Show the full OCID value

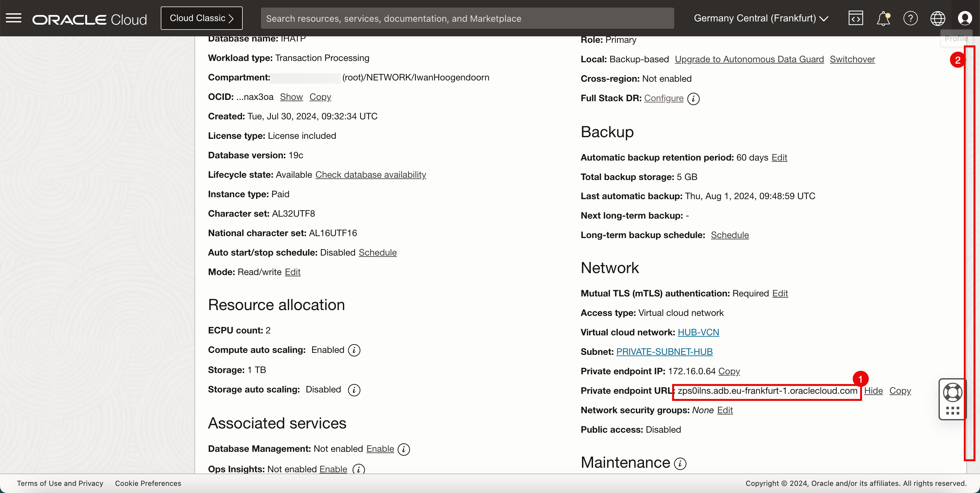[x=291, y=97]
